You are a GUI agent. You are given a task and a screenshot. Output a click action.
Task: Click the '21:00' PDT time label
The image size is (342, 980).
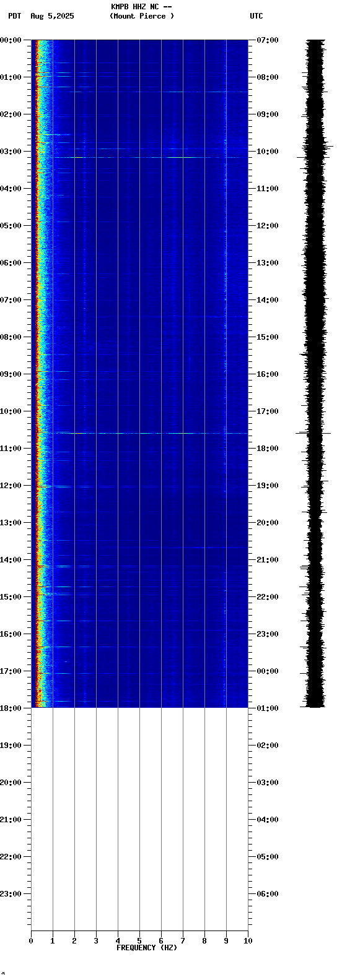click(11, 820)
